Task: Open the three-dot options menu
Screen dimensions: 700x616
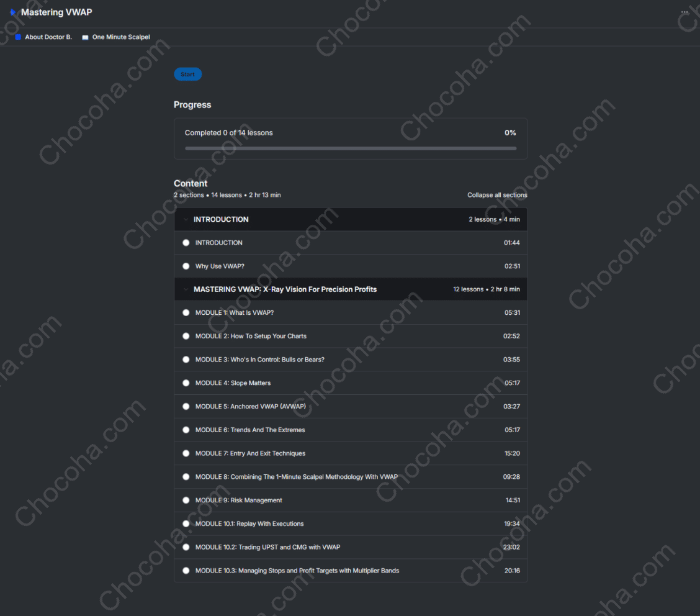Action: [x=684, y=12]
